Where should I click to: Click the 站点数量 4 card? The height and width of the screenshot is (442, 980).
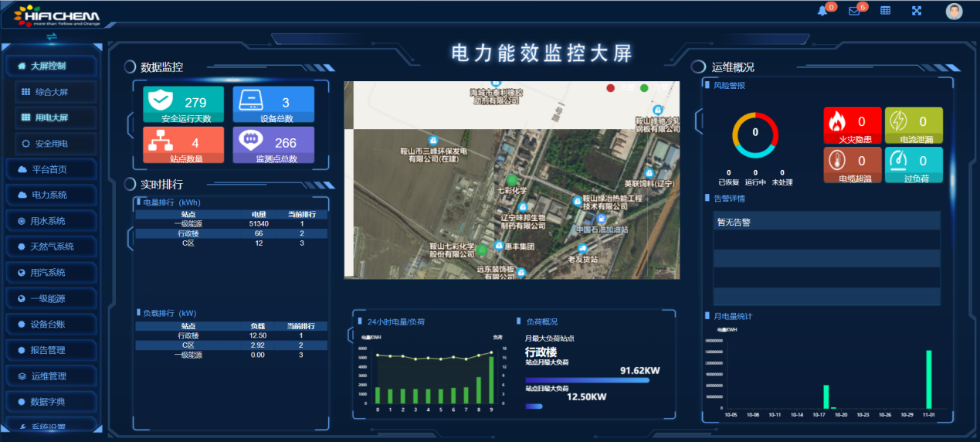tap(183, 145)
